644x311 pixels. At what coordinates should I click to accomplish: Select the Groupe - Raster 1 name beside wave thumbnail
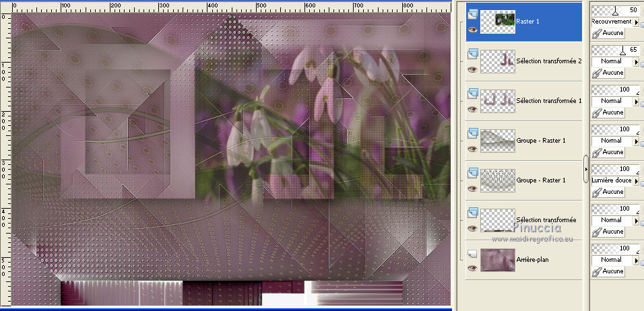541,141
